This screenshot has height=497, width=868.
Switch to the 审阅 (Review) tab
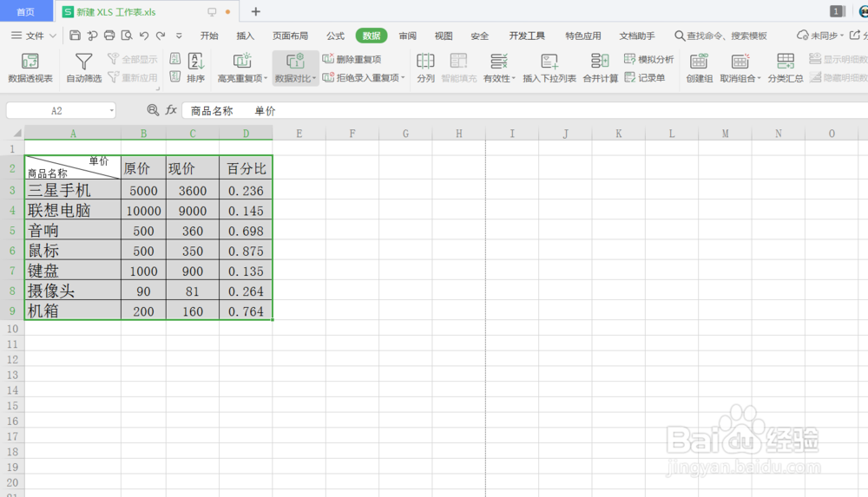tap(407, 36)
